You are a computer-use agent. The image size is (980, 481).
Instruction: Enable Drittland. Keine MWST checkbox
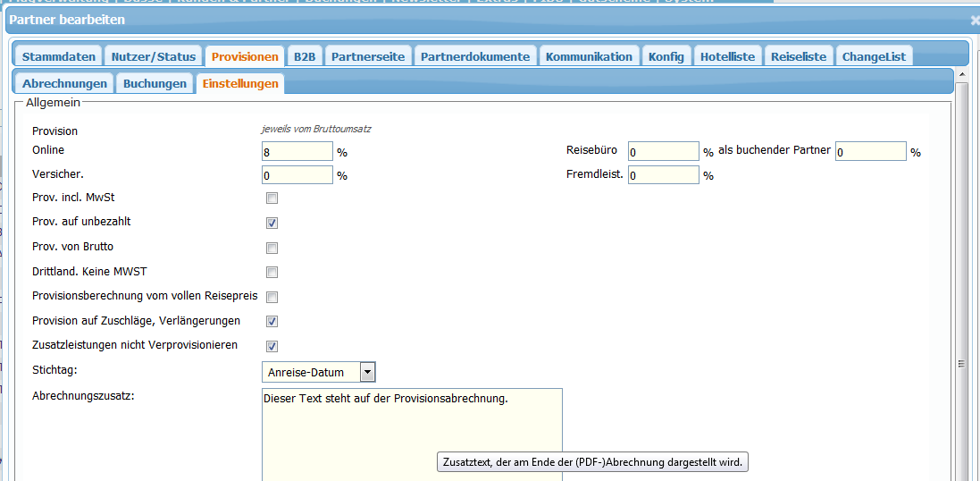point(272,272)
